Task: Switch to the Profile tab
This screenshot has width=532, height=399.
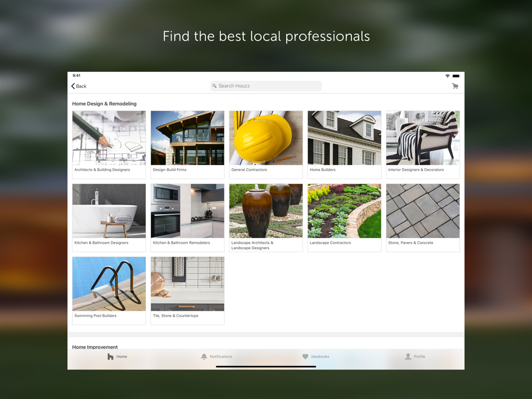Action: [415, 356]
